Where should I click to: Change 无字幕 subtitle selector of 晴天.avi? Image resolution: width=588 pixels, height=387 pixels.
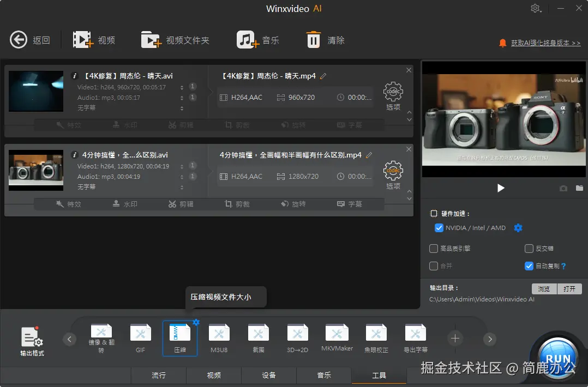pos(182,108)
